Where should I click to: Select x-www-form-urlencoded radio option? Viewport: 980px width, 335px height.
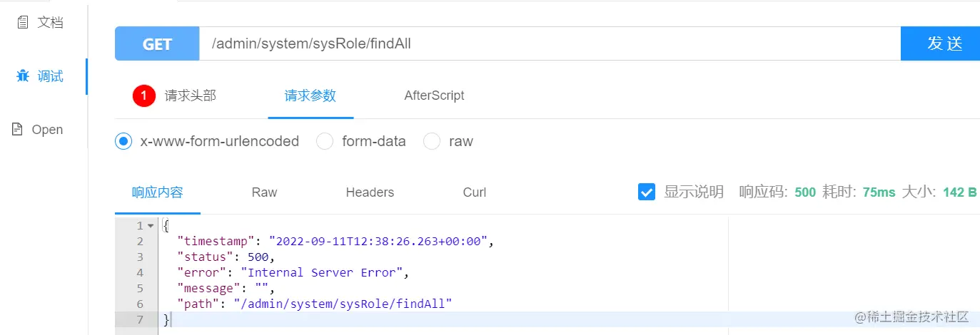[123, 141]
